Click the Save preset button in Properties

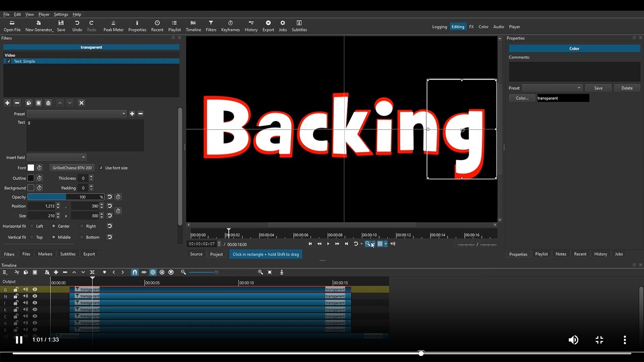598,88
